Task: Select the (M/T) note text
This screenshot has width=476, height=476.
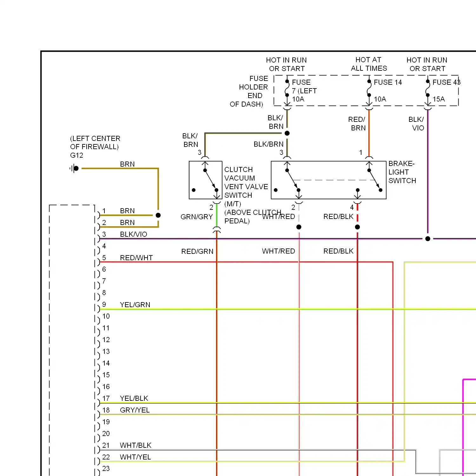Action: [x=233, y=204]
